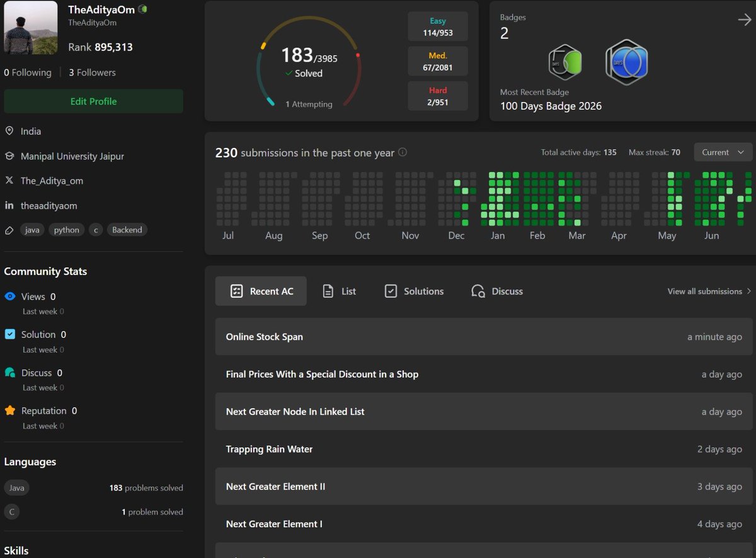Click the python skill tag
Image resolution: width=756 pixels, height=558 pixels.
click(x=67, y=230)
